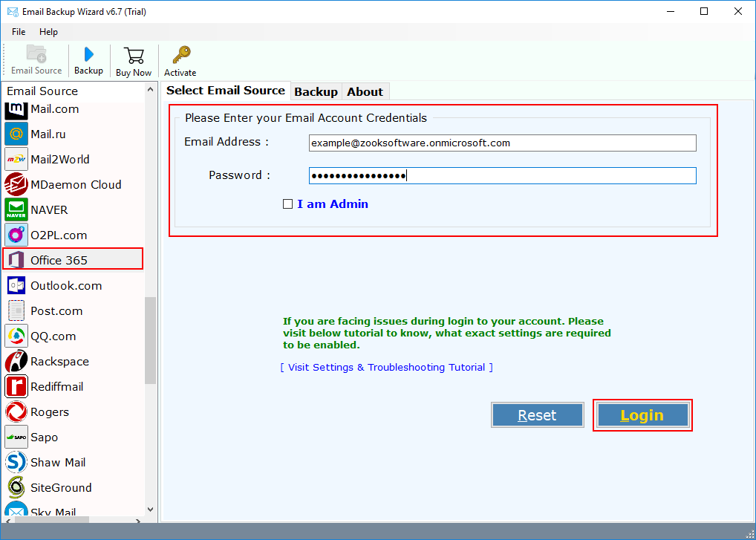Select Mail.com text in source list

pos(54,109)
